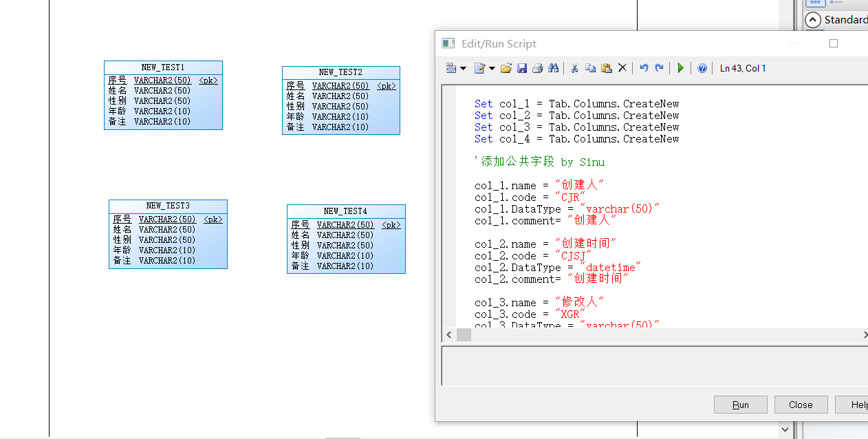Copy text with the copy icon
868x439 pixels.
pos(591,67)
